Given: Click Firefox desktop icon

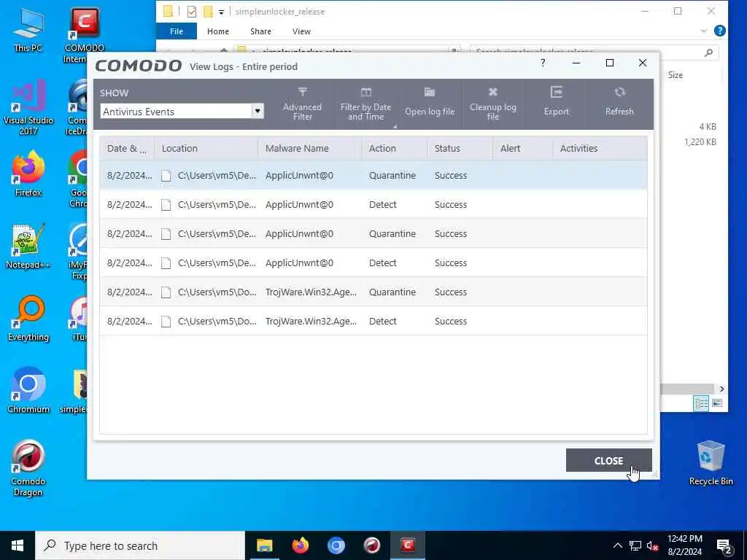Looking at the screenshot, I should pos(28,174).
